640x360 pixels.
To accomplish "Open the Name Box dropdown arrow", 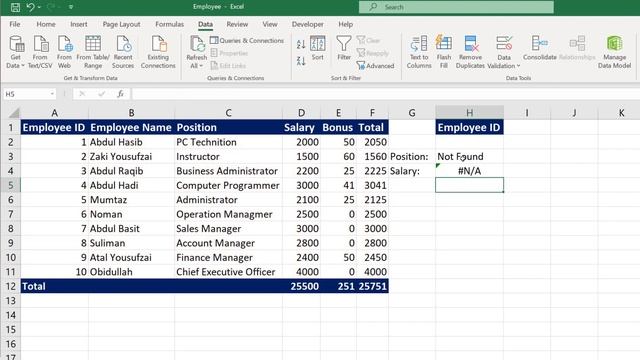I will (x=52, y=94).
